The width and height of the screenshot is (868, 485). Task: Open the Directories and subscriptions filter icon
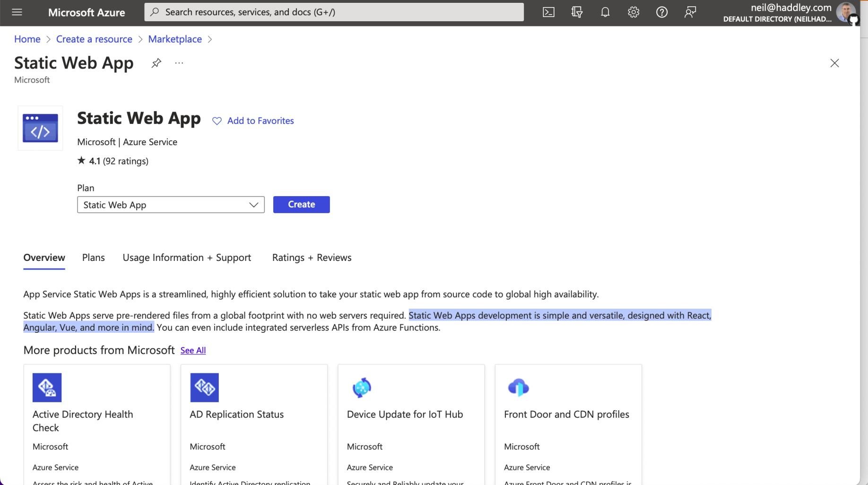tap(577, 12)
